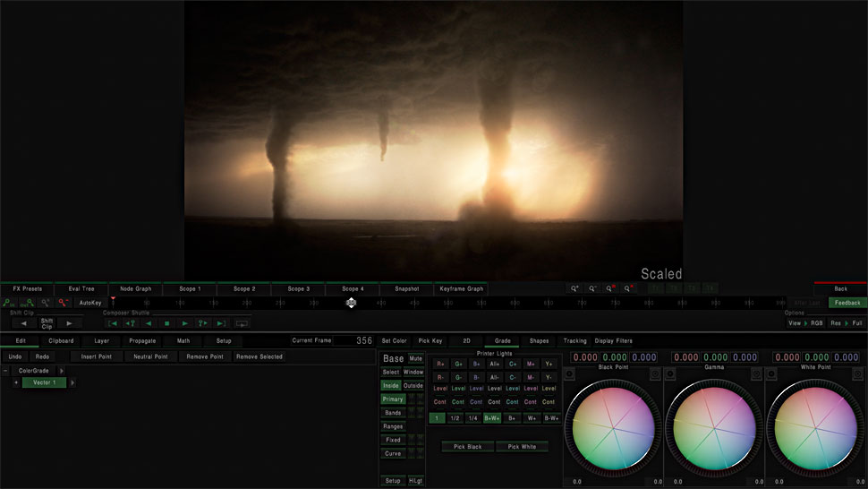Image resolution: width=868 pixels, height=489 pixels.
Task: Click the first viewer zoom magnifier icon
Action: (574, 289)
